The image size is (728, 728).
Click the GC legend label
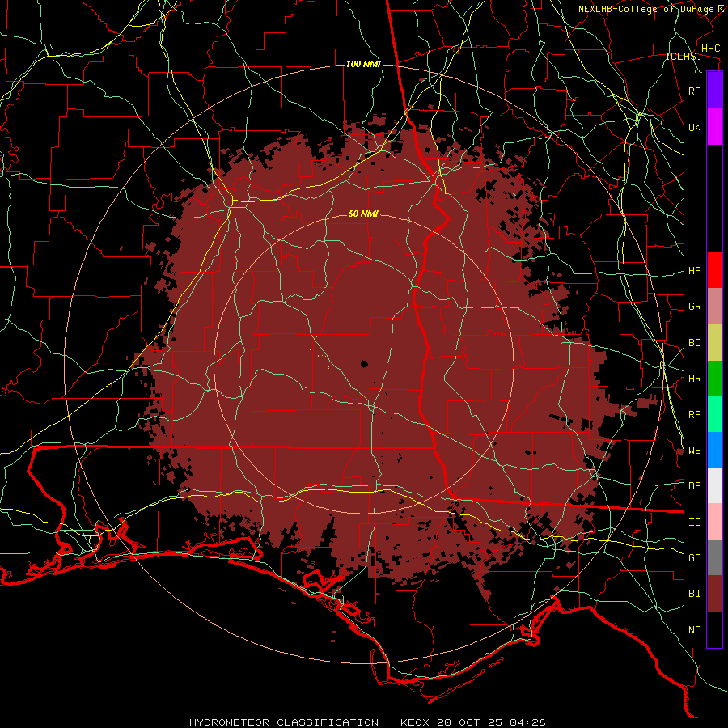tap(695, 557)
